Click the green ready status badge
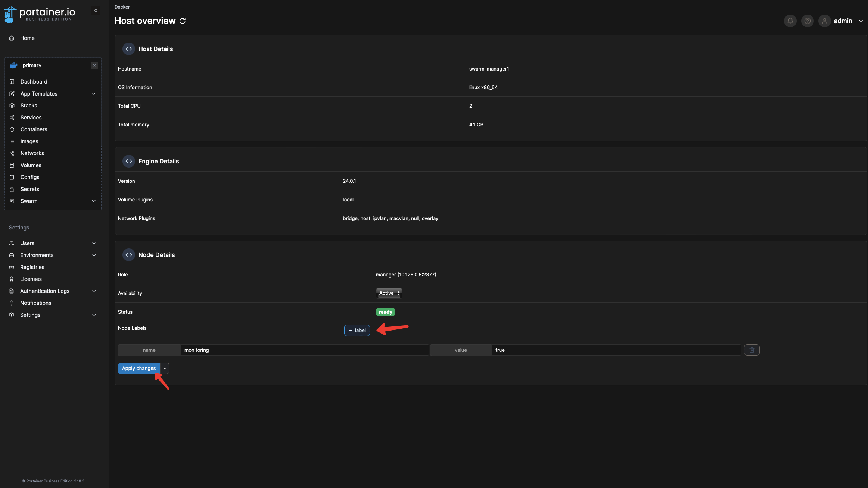Screen dimensions: 868x488 coord(386,312)
